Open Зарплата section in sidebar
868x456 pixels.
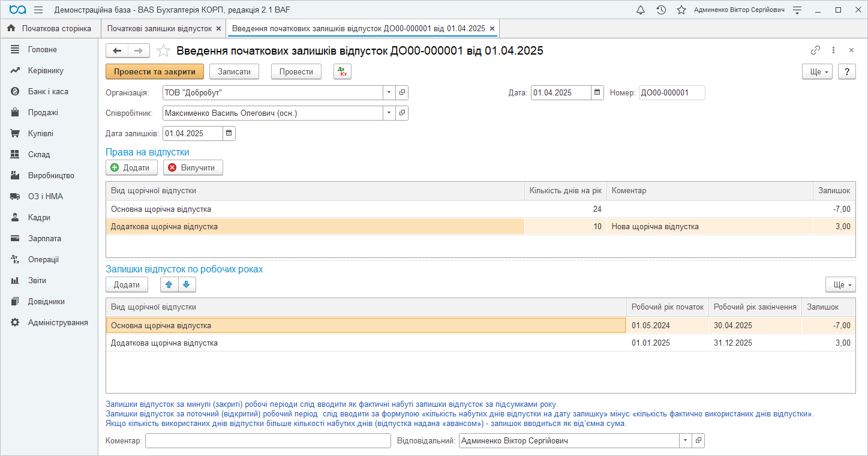coord(44,238)
